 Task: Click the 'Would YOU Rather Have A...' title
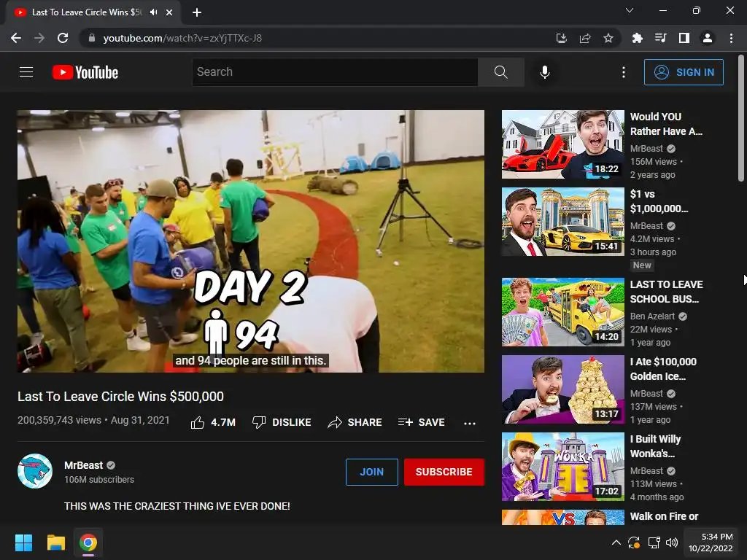(x=666, y=124)
